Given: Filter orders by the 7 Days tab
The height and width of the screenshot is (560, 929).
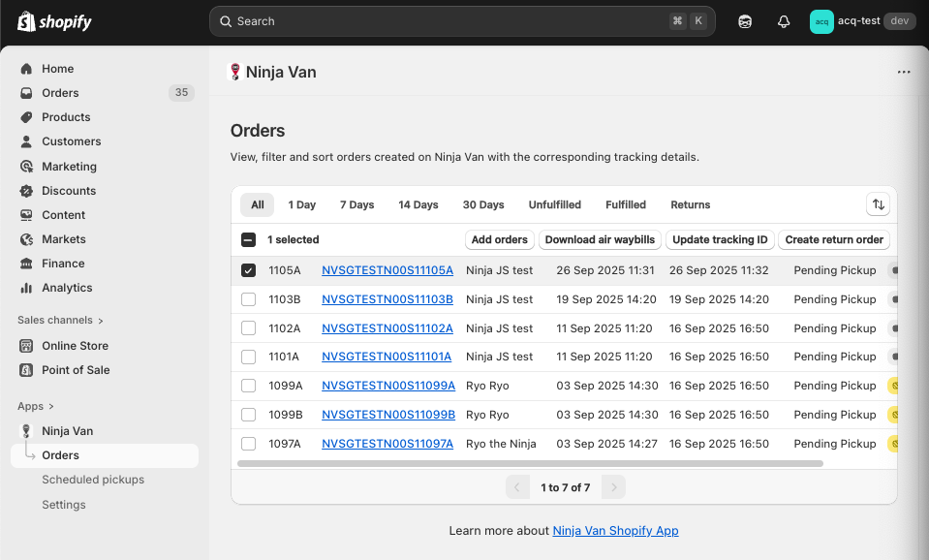Looking at the screenshot, I should click(x=356, y=205).
